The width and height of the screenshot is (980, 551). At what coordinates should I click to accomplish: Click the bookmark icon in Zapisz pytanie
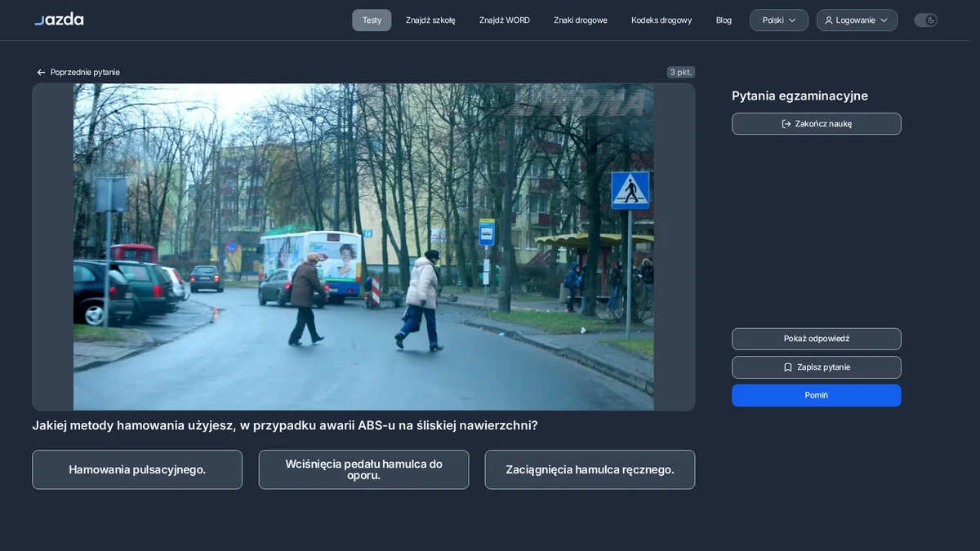pyautogui.click(x=788, y=367)
